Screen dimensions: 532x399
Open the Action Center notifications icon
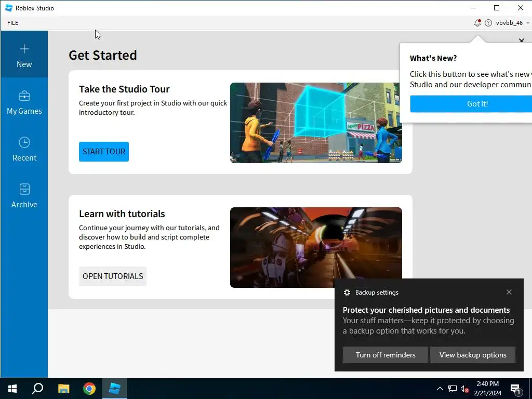(x=516, y=389)
